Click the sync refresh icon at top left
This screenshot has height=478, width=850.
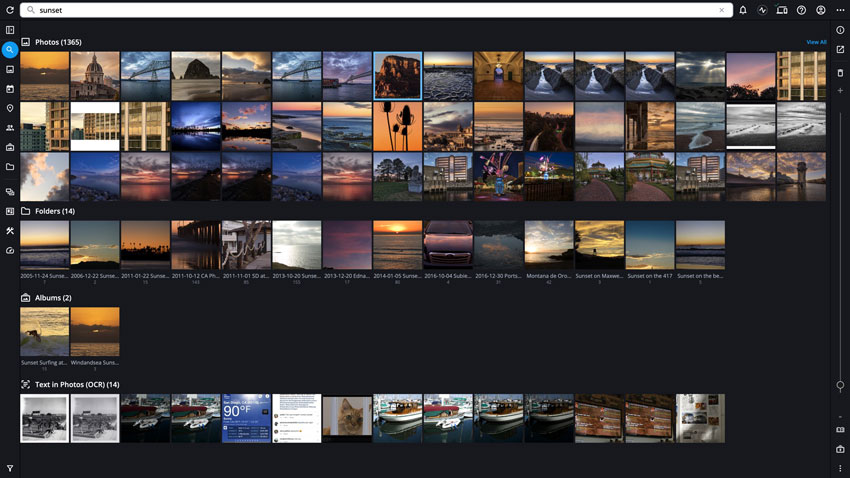pos(10,10)
